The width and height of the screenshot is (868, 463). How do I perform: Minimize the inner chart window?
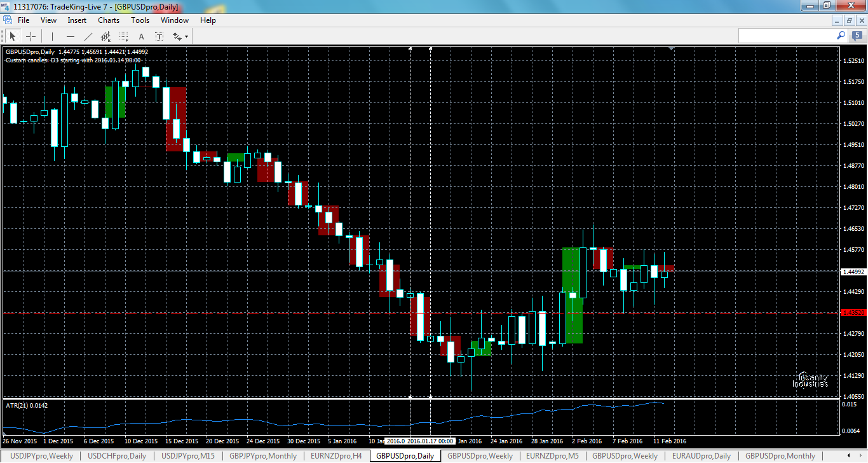tap(838, 20)
